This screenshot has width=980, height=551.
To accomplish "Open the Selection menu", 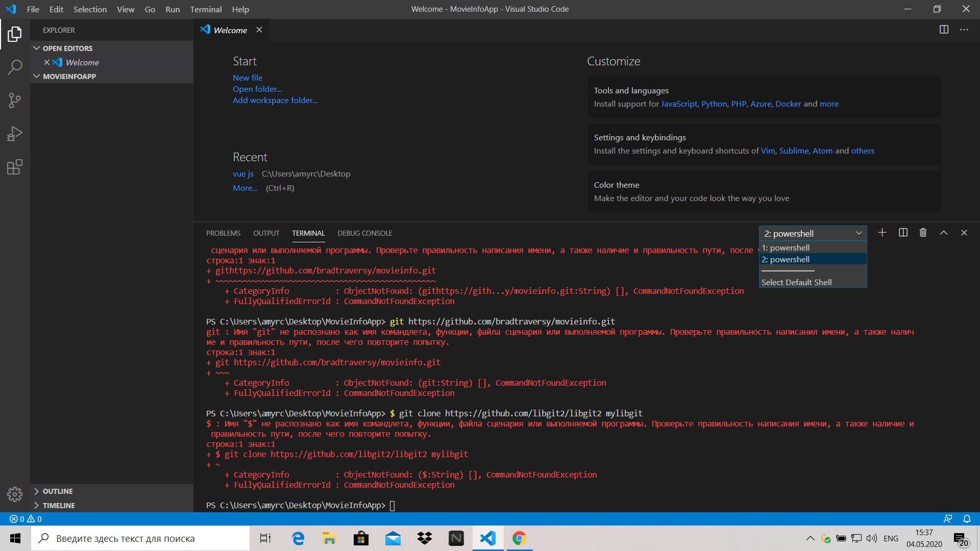I will tap(90, 9).
